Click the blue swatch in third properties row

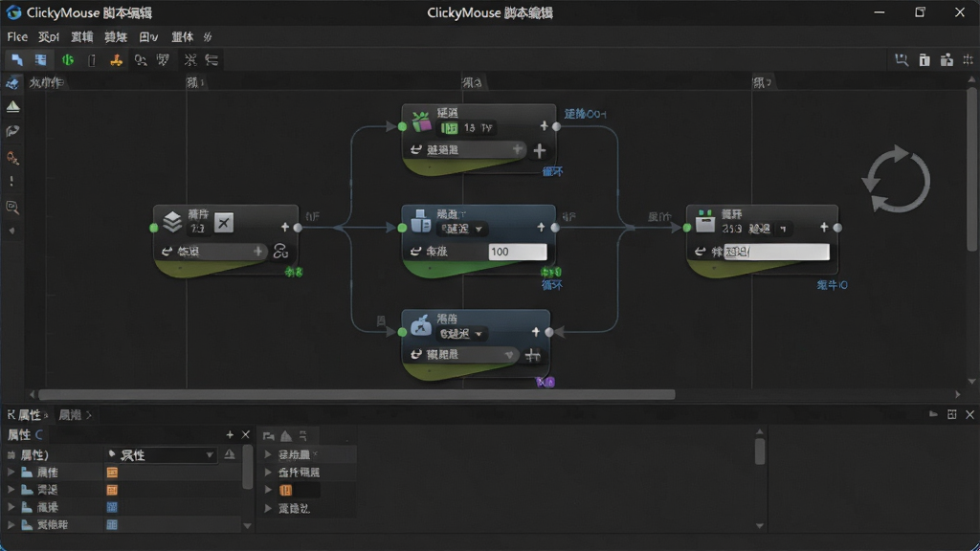coord(112,507)
